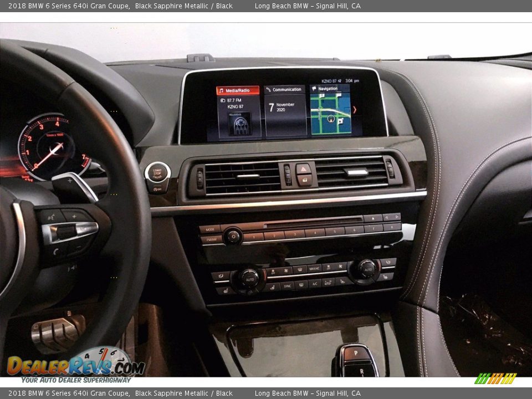Toggle the A/C button

(x=314, y=283)
